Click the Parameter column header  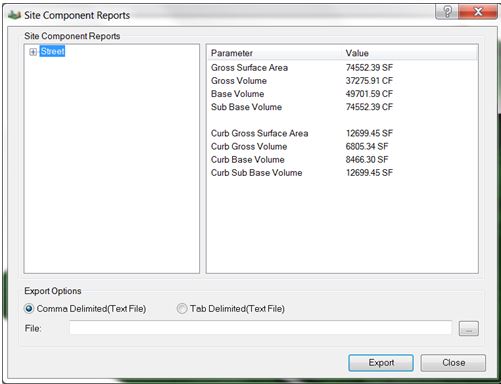click(275, 53)
